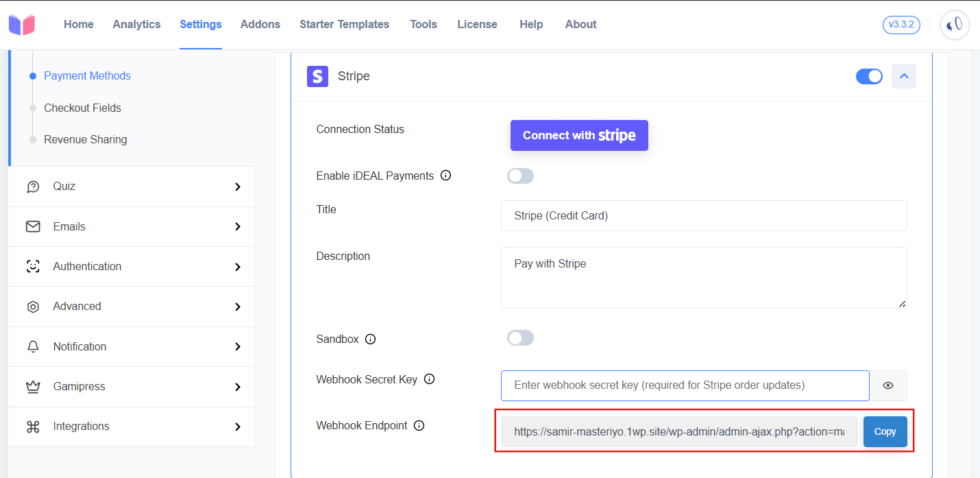Open the License tab
Viewport: 980px width, 478px height.
[477, 24]
